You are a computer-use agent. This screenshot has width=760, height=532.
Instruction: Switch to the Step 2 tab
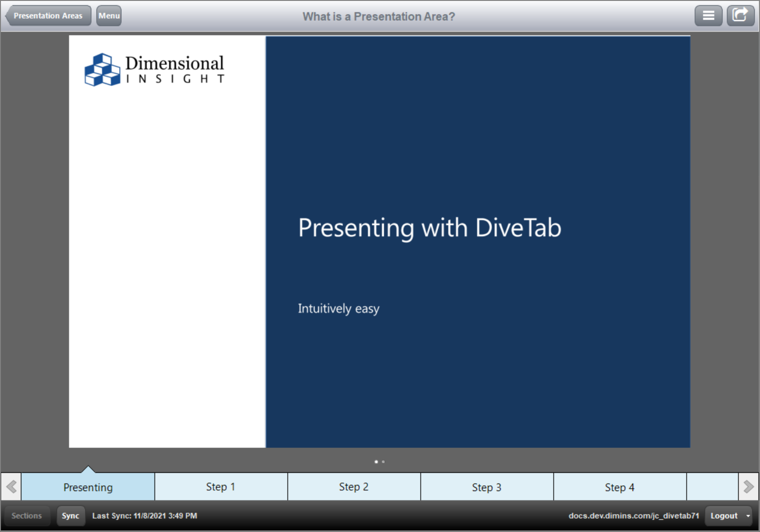point(354,487)
